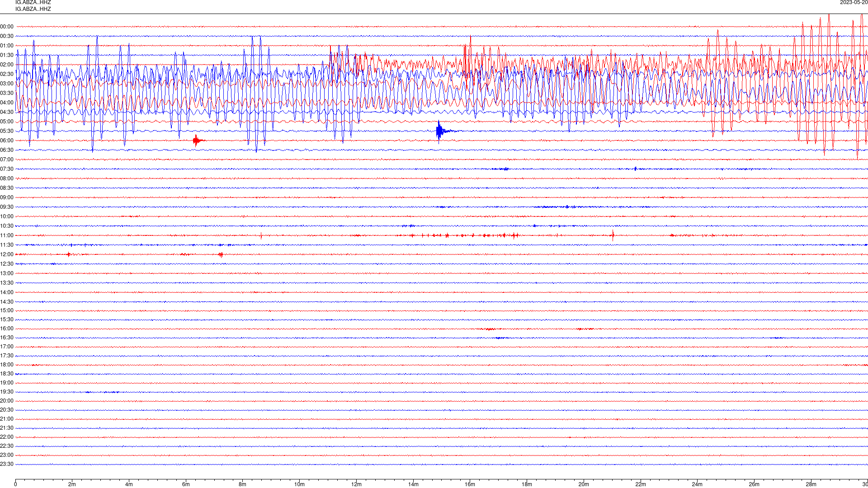Image resolution: width=868 pixels, height=488 pixels.
Task: Click the 01:00 trace time label
Action: [x=7, y=46]
